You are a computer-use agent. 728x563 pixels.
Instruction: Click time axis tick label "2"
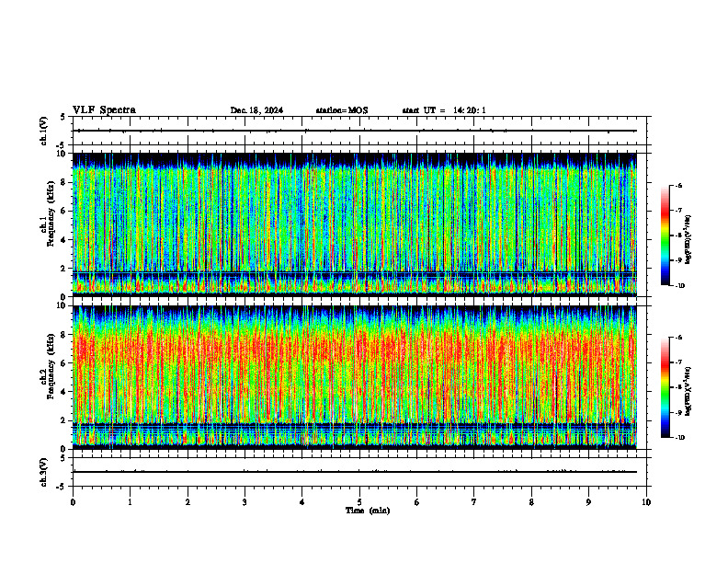(188, 502)
